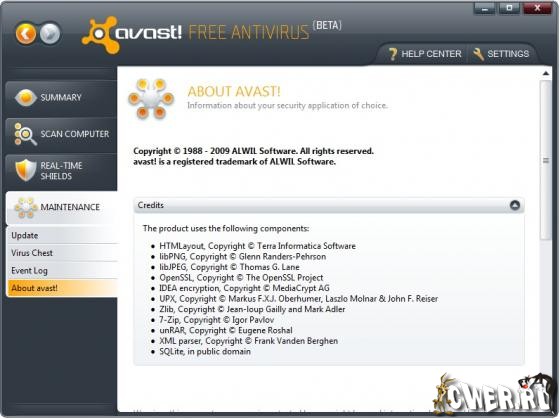Click the scrollbar up arrow
Screen dimensions: 560x419
coord(546,74)
